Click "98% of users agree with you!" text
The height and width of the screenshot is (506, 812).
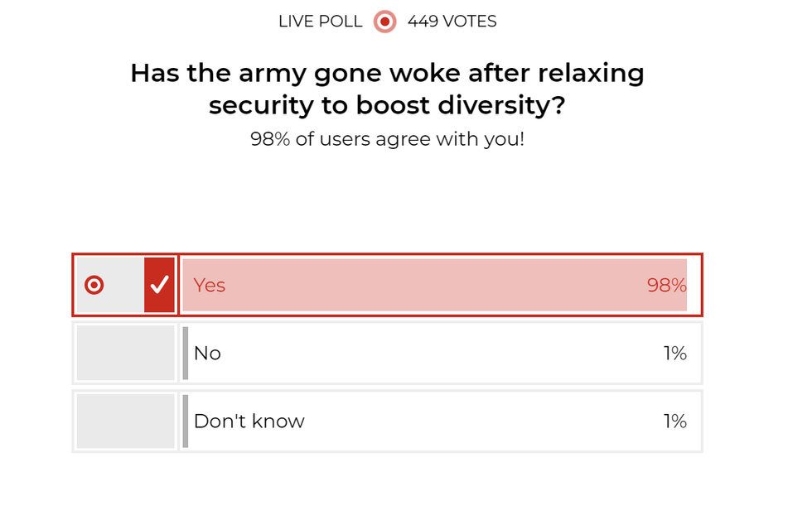(387, 139)
